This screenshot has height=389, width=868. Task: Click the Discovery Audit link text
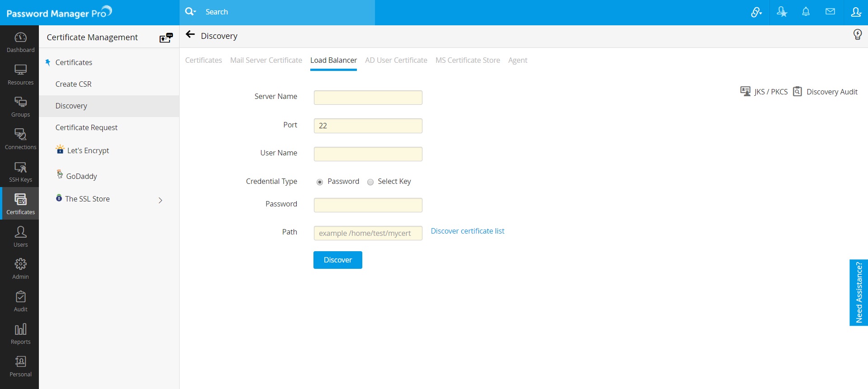(832, 92)
